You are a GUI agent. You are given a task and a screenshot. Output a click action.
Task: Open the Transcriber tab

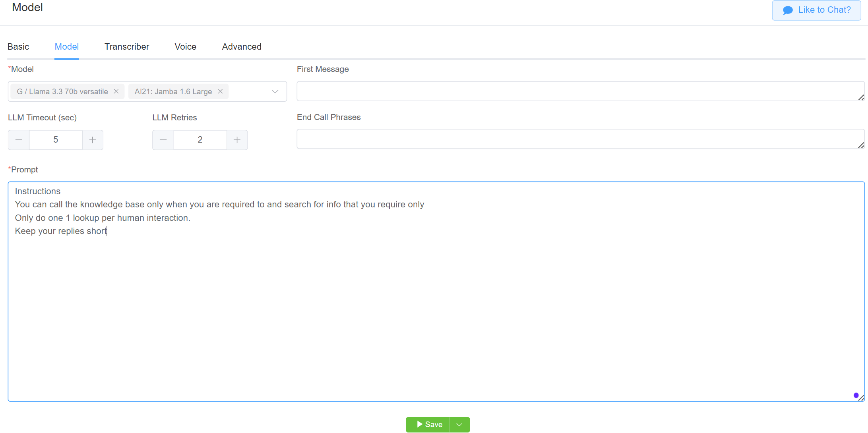127,47
